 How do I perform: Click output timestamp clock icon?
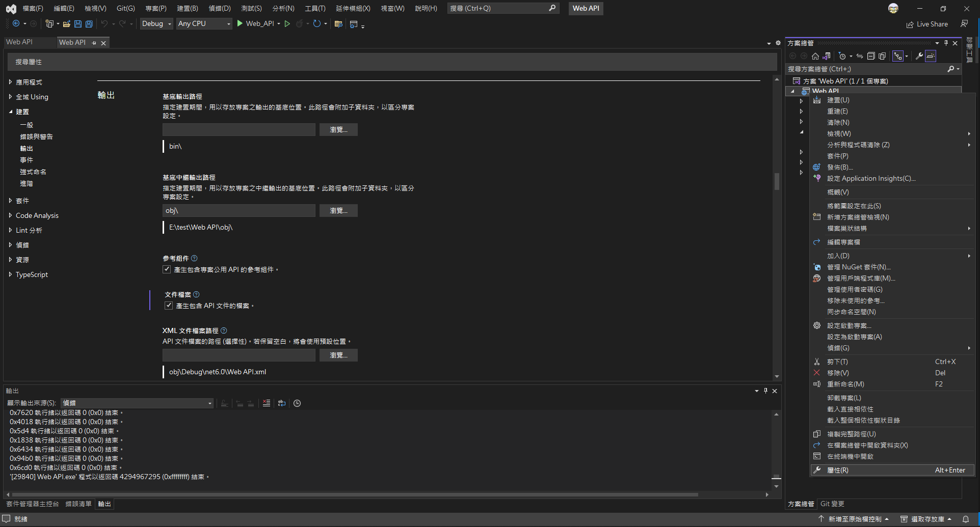pos(297,403)
